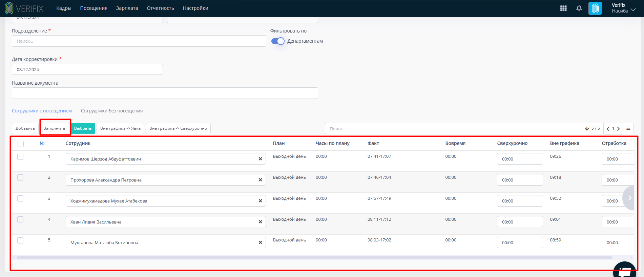
Task: Click the table search field
Action: click(453, 129)
